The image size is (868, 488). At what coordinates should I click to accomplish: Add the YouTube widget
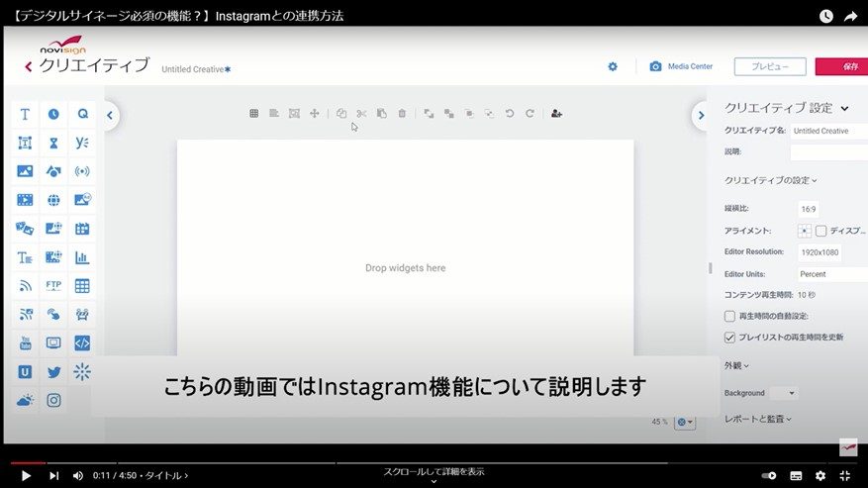pyautogui.click(x=25, y=342)
